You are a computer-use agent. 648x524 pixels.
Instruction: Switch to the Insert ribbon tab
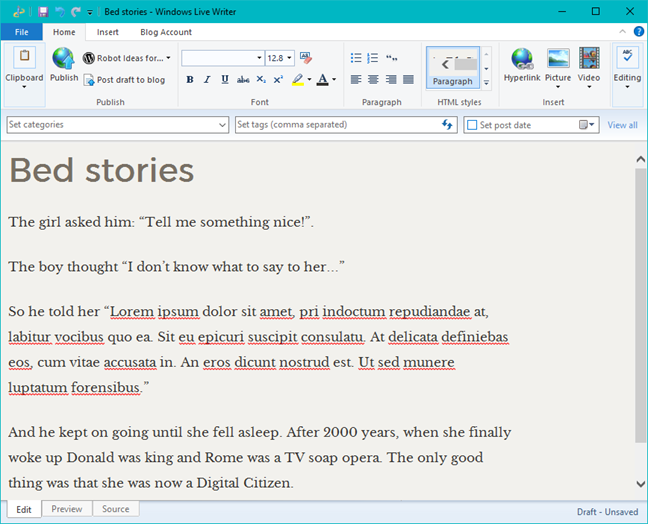click(107, 32)
